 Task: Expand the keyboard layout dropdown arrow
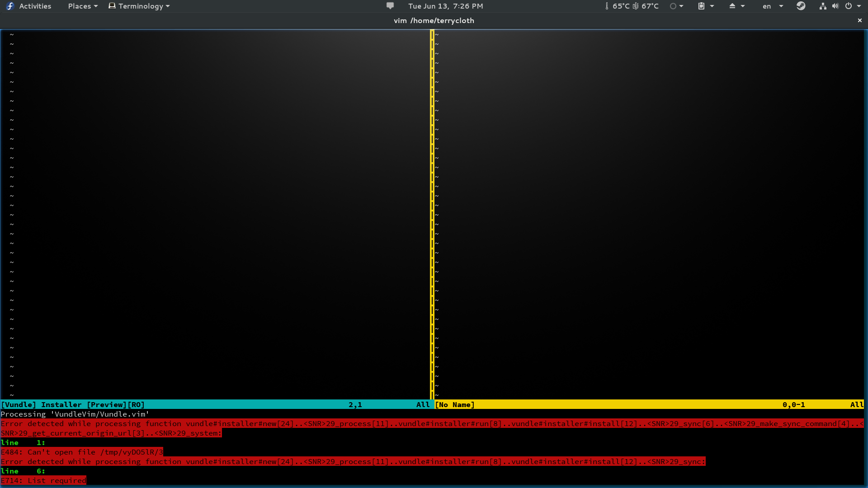click(781, 6)
